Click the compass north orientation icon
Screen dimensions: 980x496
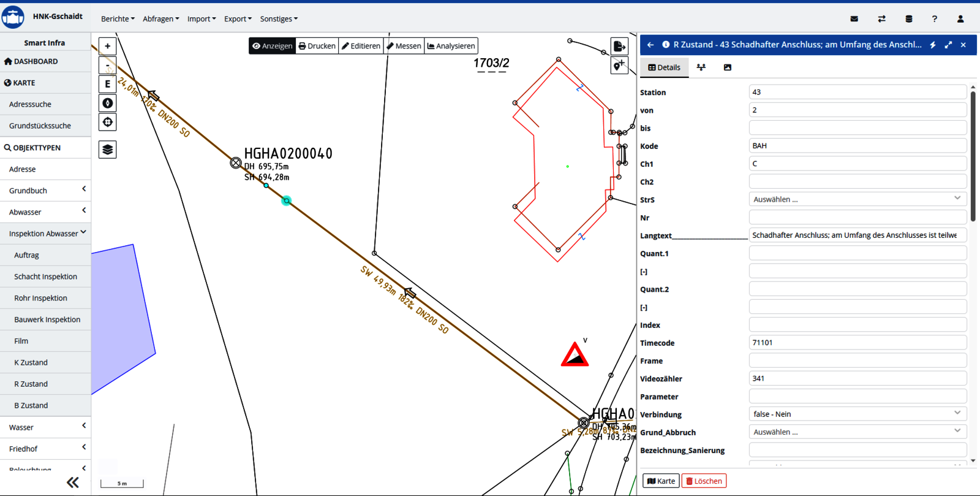[108, 103]
